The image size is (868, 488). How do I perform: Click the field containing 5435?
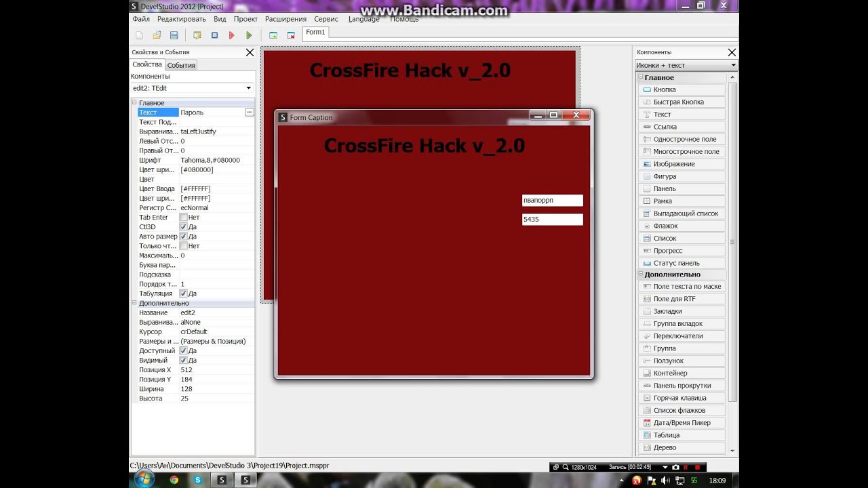click(553, 220)
